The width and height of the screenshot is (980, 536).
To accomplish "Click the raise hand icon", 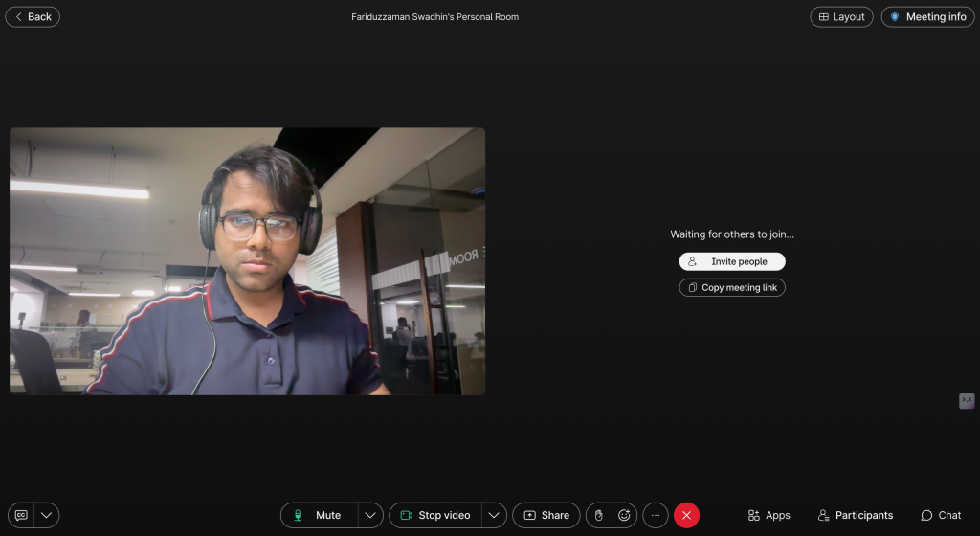I will [599, 515].
